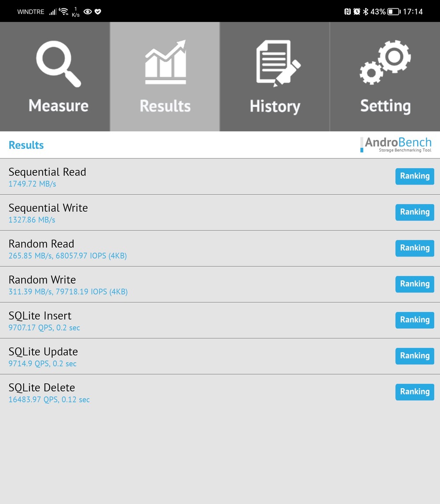
Task: Show Ranking for SQLite Update
Action: [414, 356]
